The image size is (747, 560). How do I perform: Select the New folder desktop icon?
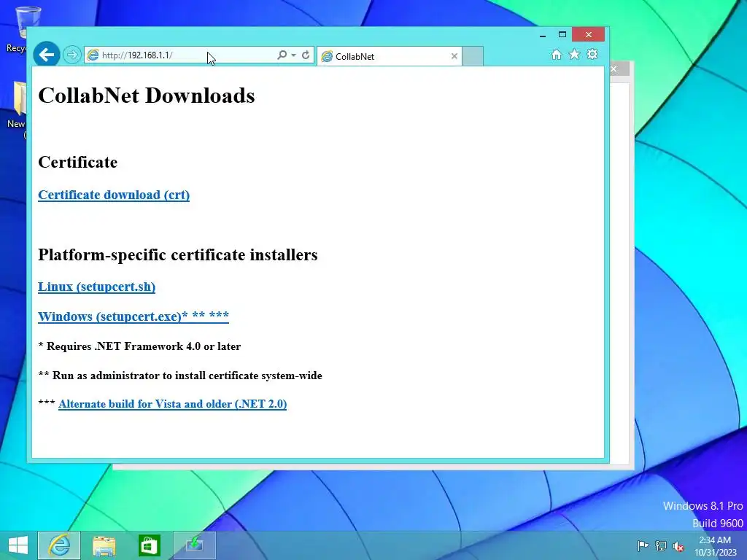[x=16, y=109]
